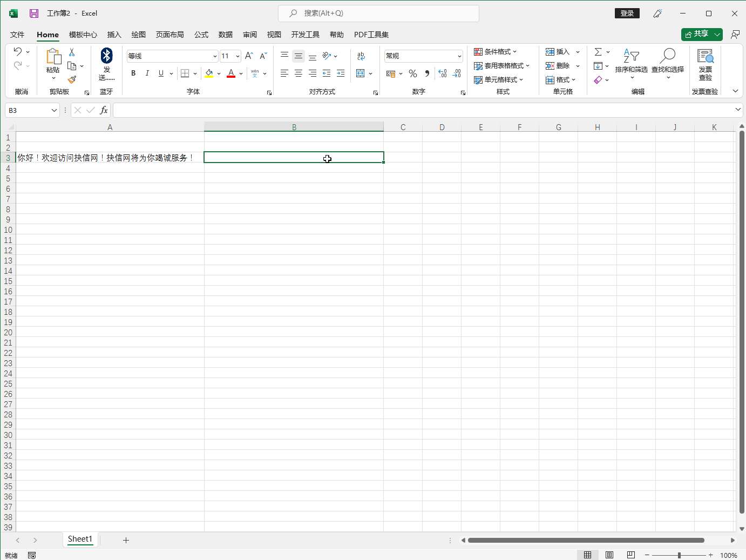This screenshot has height=560, width=746.
Task: Toggle italic formatting
Action: (147, 73)
